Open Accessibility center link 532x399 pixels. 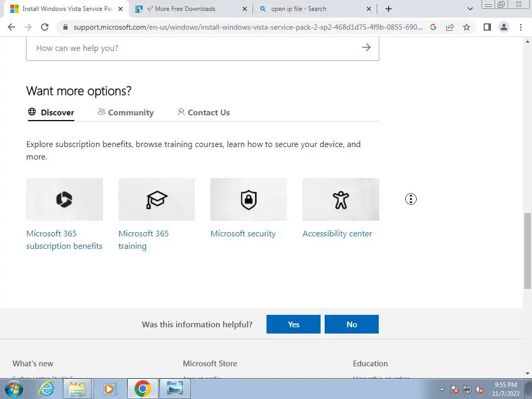(337, 234)
